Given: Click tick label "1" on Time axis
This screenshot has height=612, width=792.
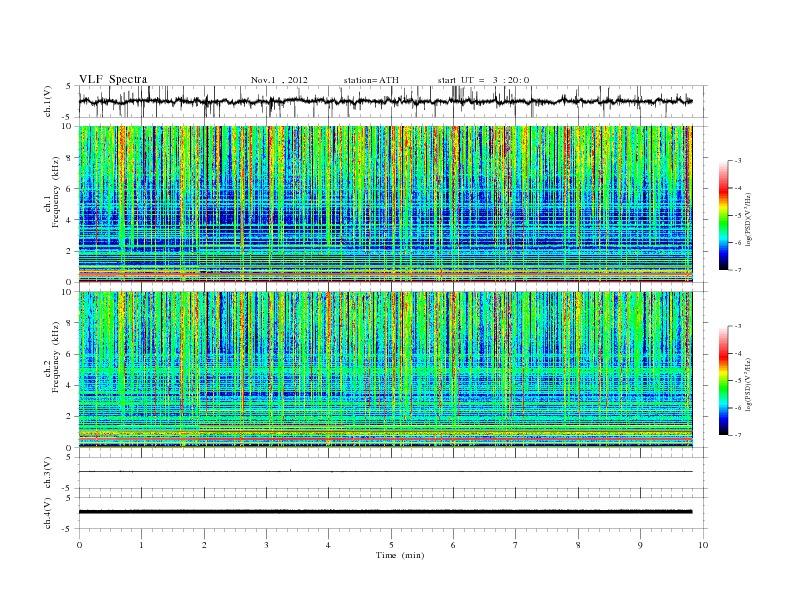Looking at the screenshot, I should pyautogui.click(x=141, y=545).
